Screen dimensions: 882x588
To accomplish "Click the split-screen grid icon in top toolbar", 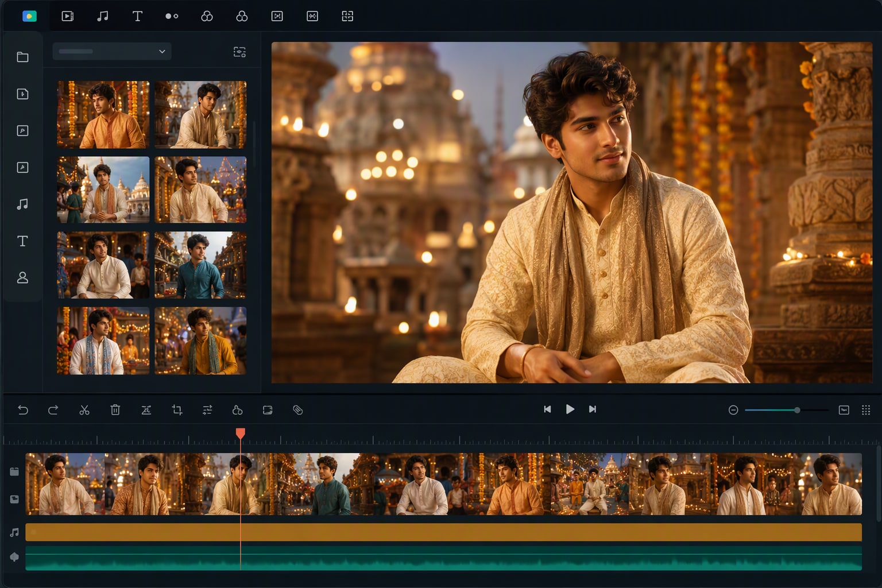I will click(x=347, y=16).
